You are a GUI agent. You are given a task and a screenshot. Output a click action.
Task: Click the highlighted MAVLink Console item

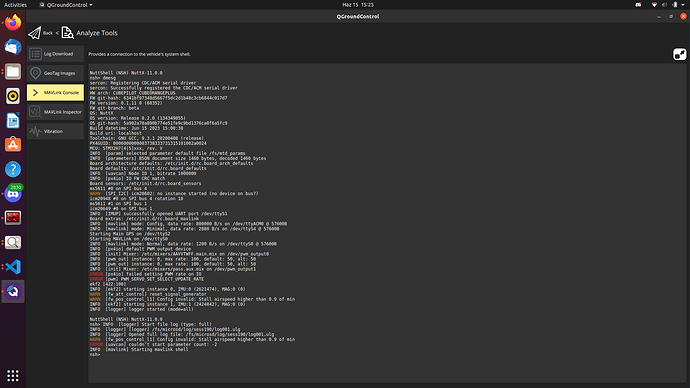click(55, 92)
